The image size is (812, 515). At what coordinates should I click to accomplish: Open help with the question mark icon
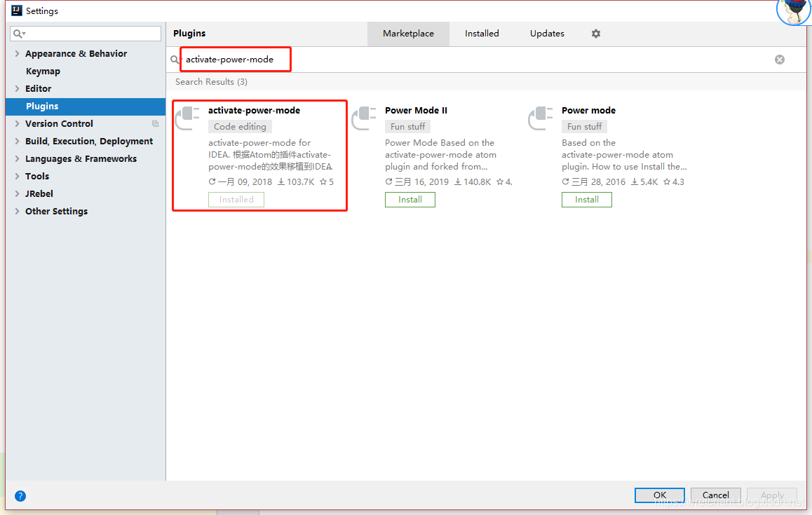coord(20,496)
